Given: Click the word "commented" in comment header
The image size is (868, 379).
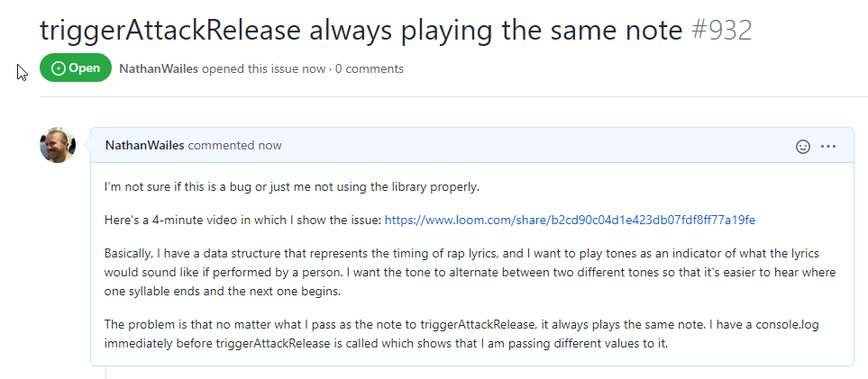Looking at the screenshot, I should (222, 145).
